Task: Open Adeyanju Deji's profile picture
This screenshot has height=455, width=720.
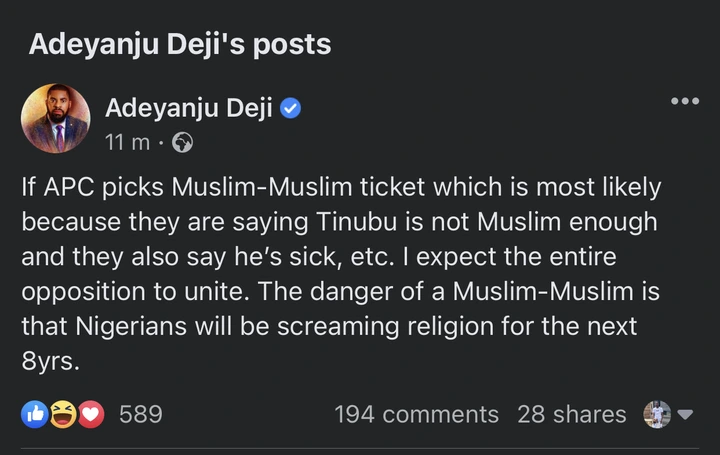Action: click(x=54, y=120)
